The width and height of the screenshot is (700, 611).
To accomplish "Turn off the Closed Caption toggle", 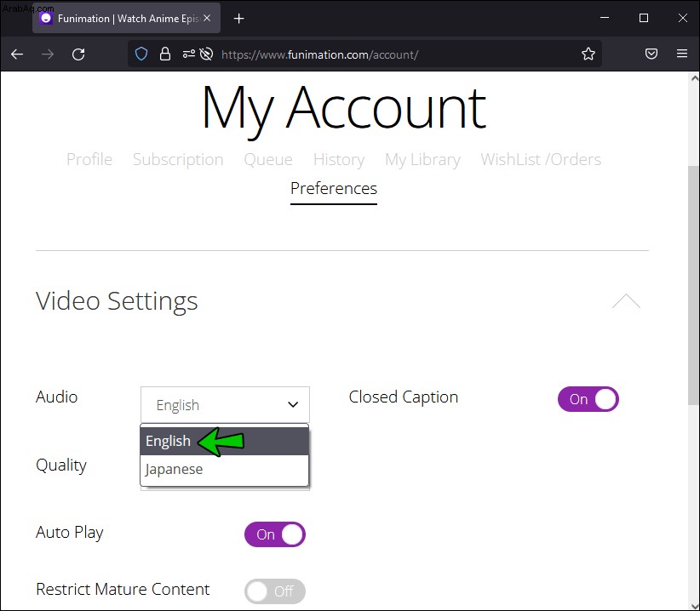I will coord(588,399).
